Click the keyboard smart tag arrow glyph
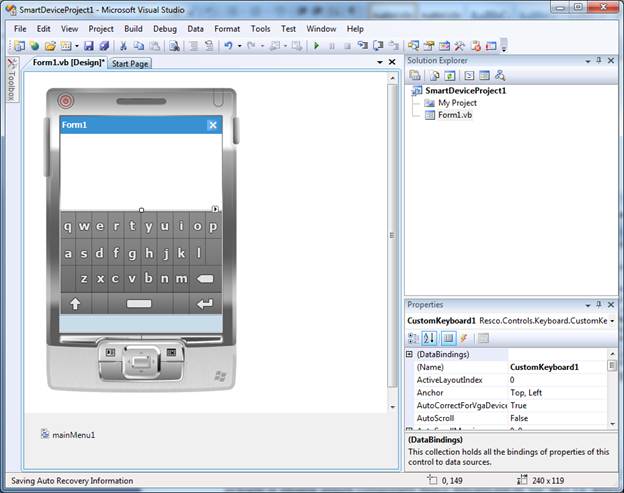Screen dimensions: 624x493 pyautogui.click(x=215, y=209)
